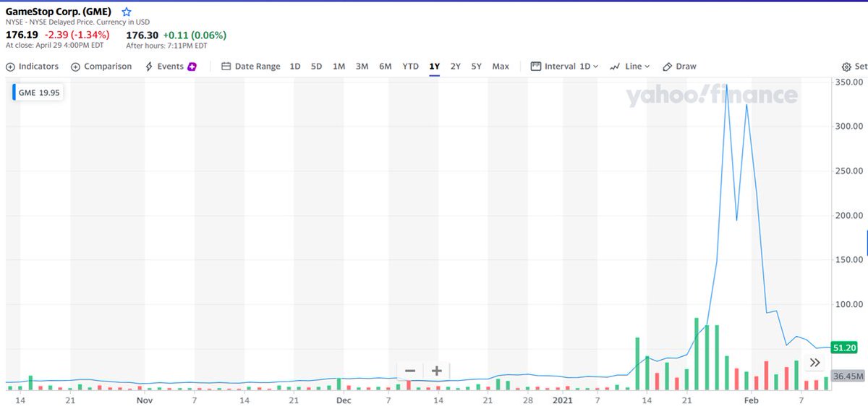Zoom in chart with plus button
This screenshot has height=417, width=868.
click(x=437, y=371)
